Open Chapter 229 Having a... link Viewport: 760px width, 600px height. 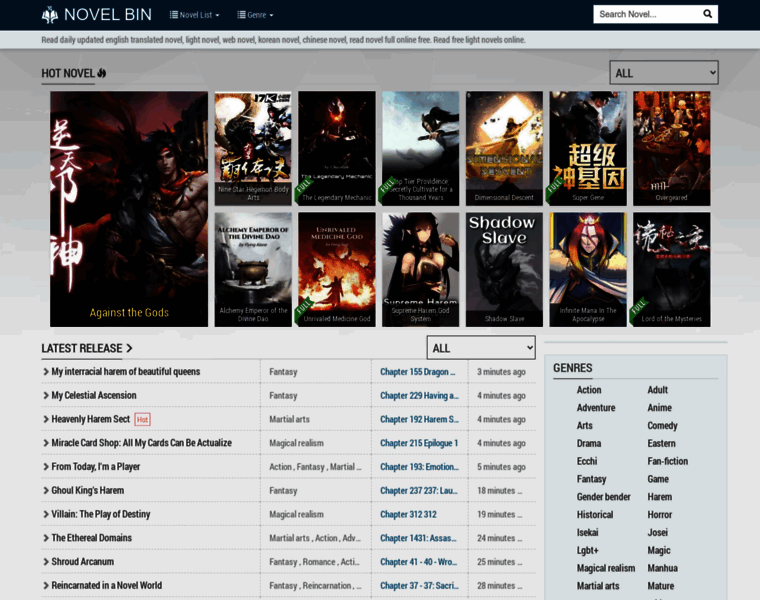[x=419, y=395]
